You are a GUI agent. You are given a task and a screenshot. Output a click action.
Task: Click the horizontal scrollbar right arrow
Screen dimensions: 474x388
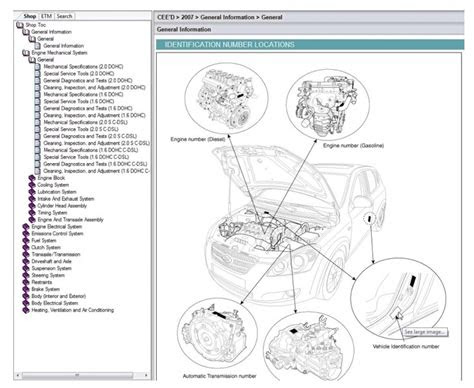point(146,375)
